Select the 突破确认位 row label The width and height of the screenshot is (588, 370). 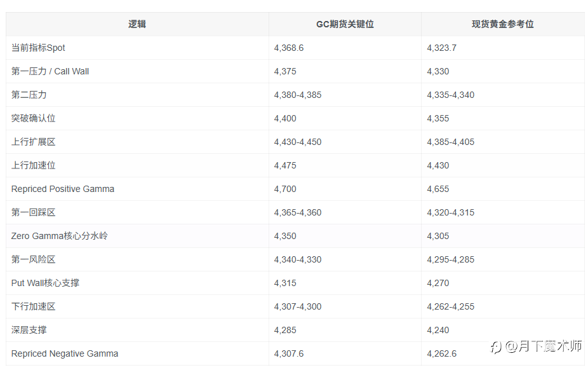pyautogui.click(x=34, y=118)
